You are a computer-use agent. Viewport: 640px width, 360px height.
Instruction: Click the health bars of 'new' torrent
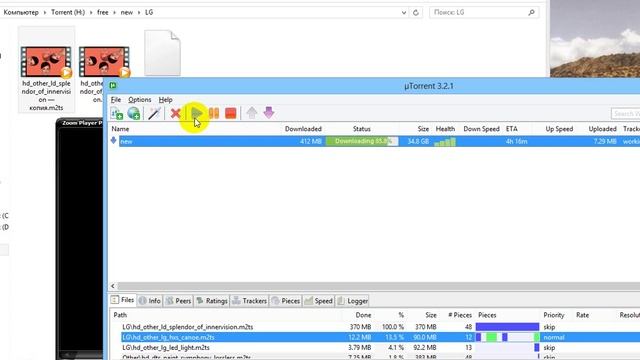(x=445, y=142)
